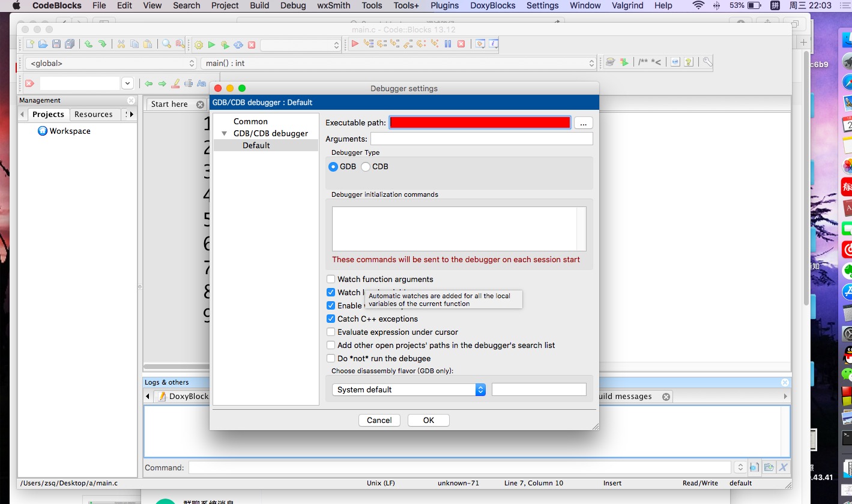
Task: Open the <global> scope dropdown
Action: 112,63
